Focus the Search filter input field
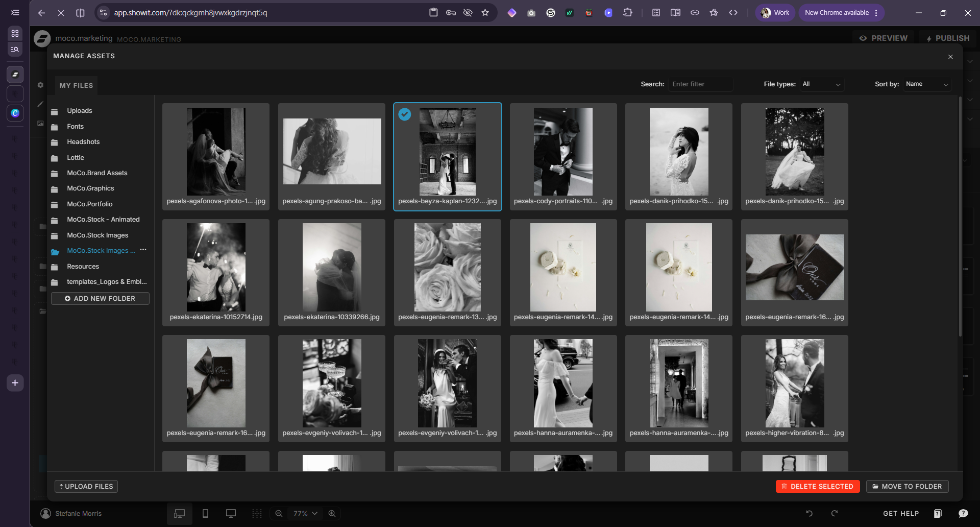Screen dimensions: 980x527 [701, 84]
